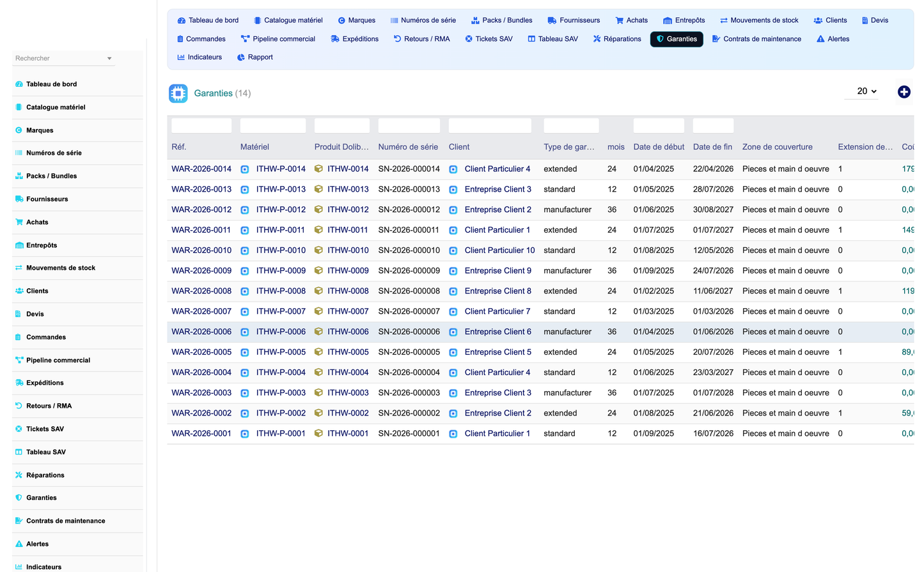Click serial number SN-2026-000005
This screenshot has width=924, height=572.
[409, 352]
